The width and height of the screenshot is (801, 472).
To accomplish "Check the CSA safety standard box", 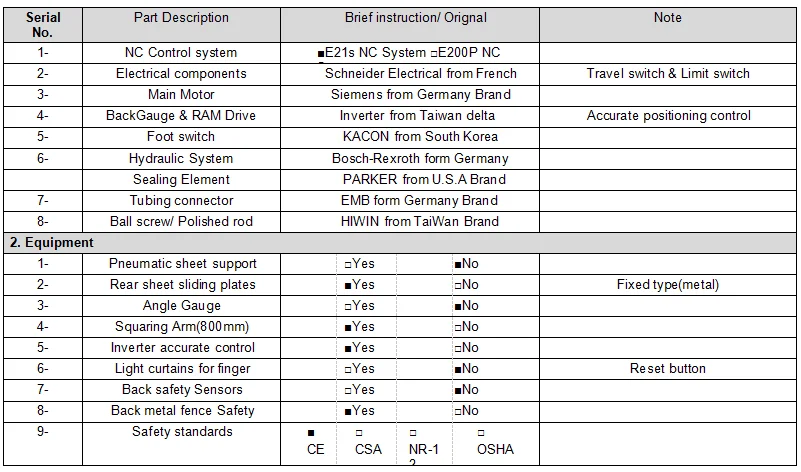I will pyautogui.click(x=359, y=433).
